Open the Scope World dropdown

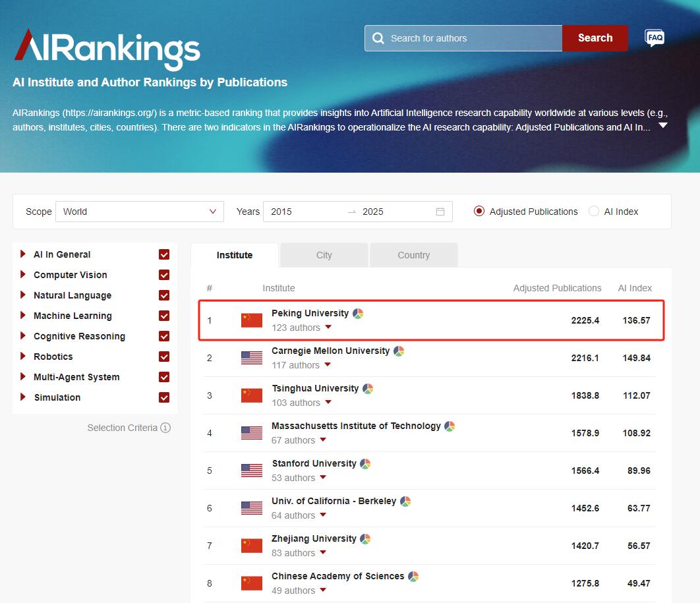click(139, 212)
